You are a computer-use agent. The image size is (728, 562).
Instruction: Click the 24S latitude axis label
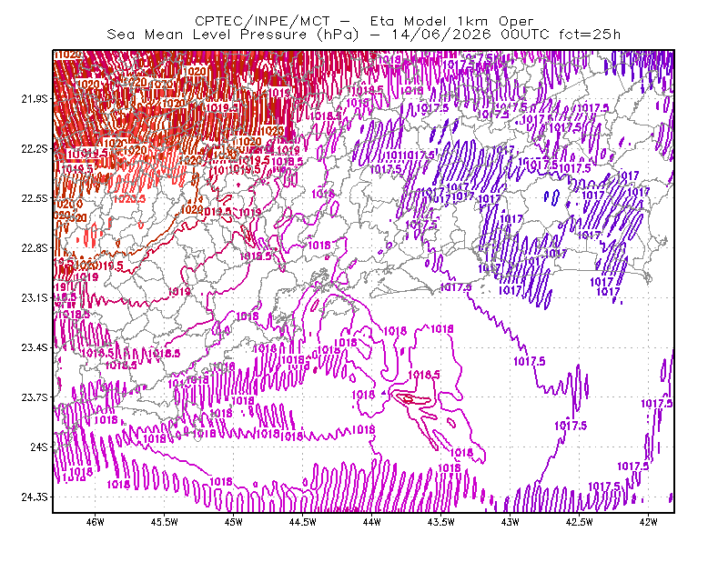(39, 447)
